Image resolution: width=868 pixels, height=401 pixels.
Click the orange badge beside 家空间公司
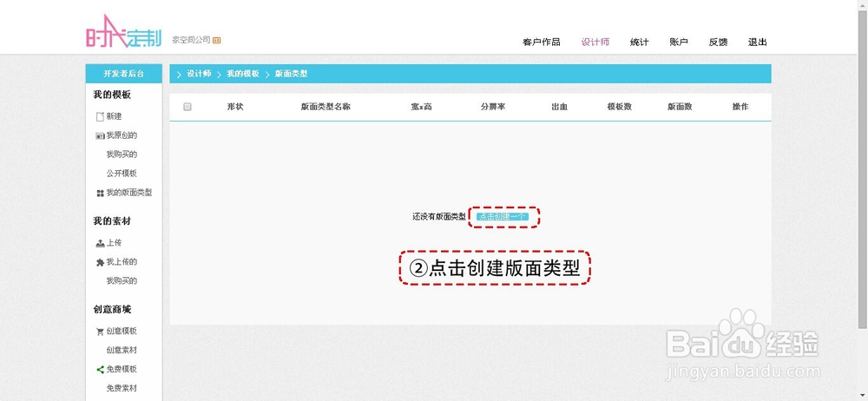pos(217,40)
